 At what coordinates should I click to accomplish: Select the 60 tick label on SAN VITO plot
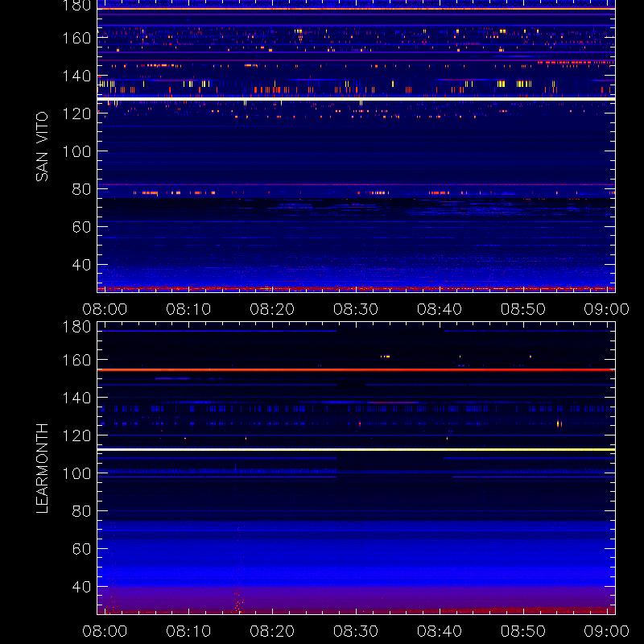tap(81, 227)
